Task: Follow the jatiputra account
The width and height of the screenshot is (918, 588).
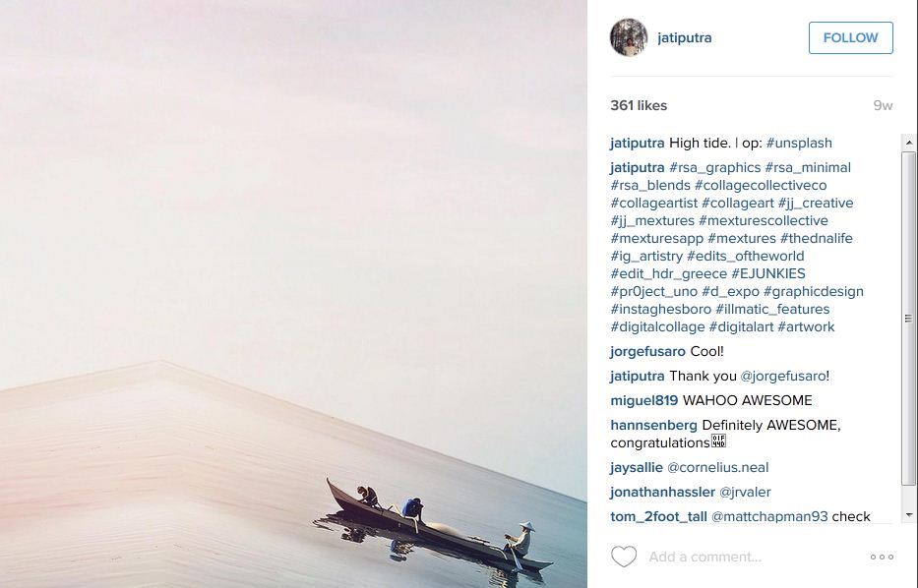Action: (x=851, y=38)
